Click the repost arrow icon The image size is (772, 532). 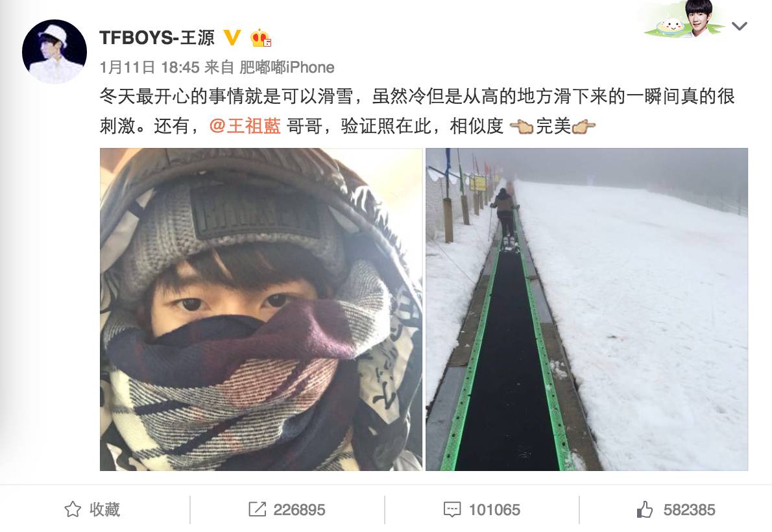(257, 509)
